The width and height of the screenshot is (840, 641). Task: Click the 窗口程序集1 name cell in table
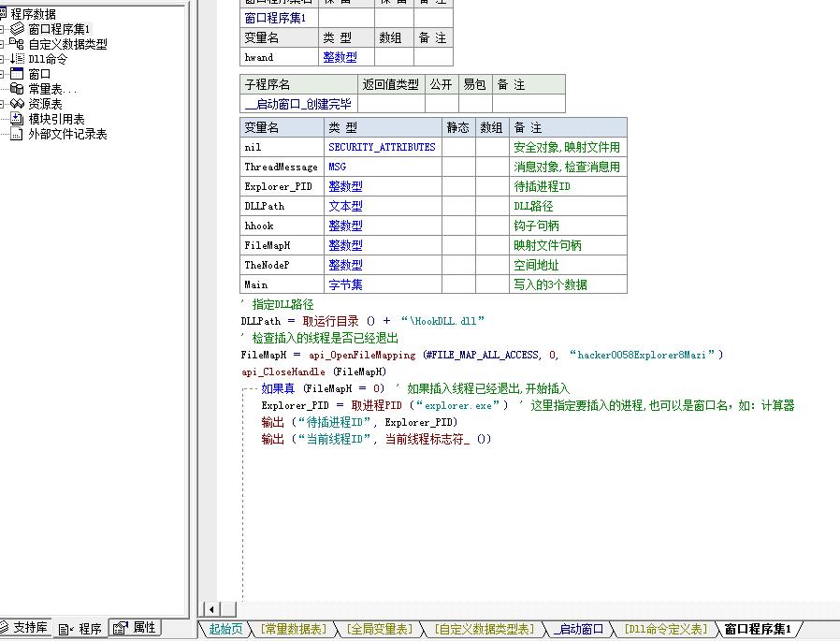click(x=279, y=18)
